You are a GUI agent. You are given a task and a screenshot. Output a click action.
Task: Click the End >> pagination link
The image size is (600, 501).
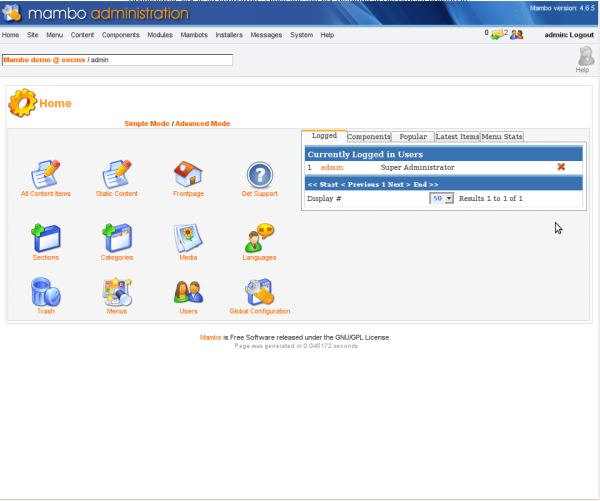[x=426, y=184]
